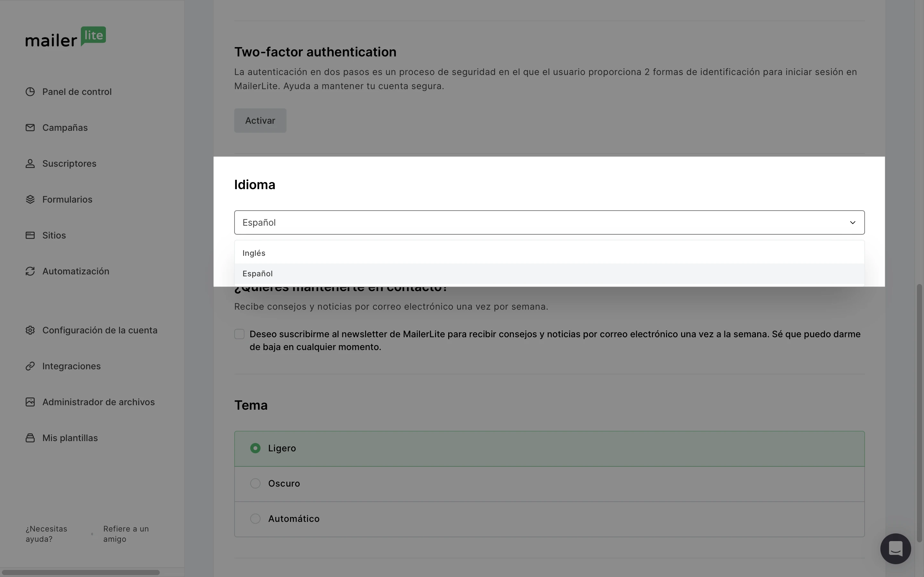Click the Campañas envelope icon
This screenshot has height=577, width=924.
(x=30, y=128)
